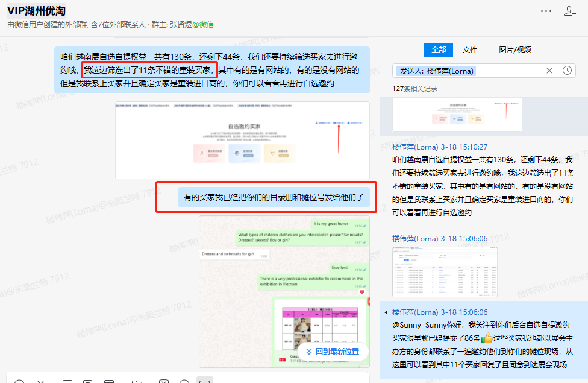Screen dimensions: 588x383
Task: Open the WhatsApp conversation image in chat
Action: 284,291
